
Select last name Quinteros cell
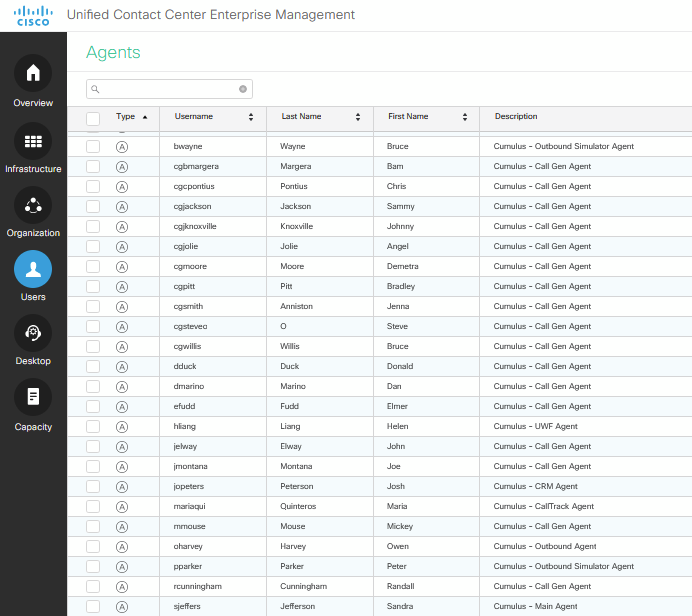[298, 506]
